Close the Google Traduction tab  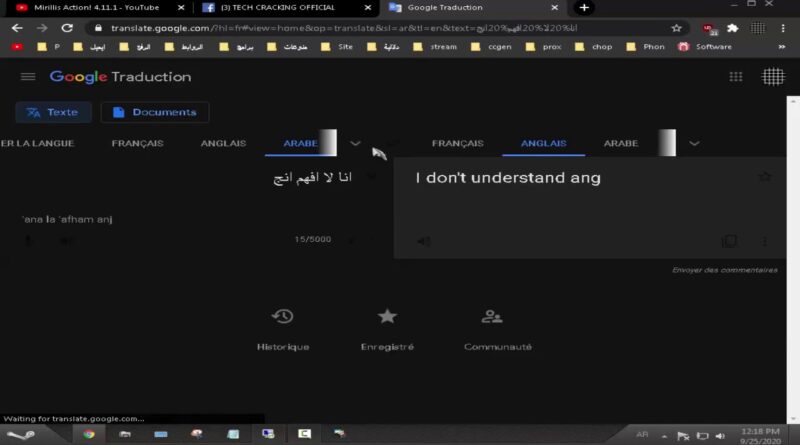[x=555, y=8]
